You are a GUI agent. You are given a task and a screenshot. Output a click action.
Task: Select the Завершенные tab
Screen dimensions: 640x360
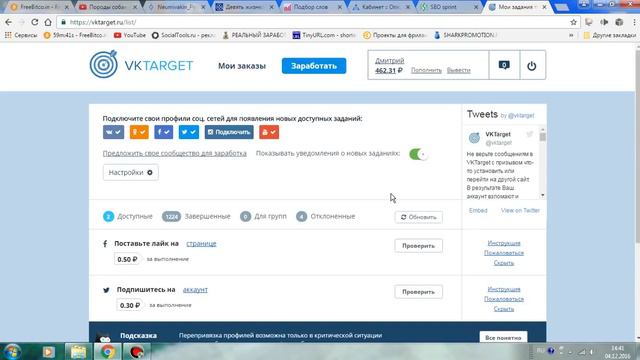tap(196, 216)
